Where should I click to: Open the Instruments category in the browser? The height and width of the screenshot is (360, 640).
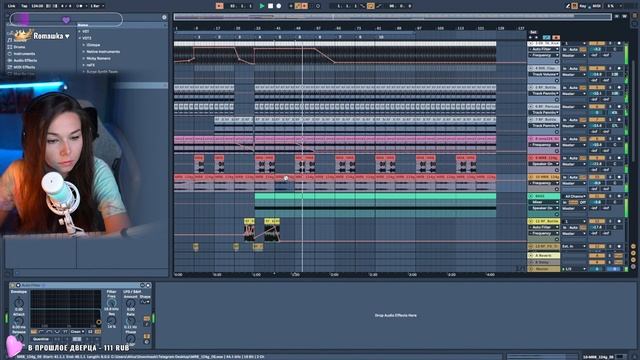(24, 54)
